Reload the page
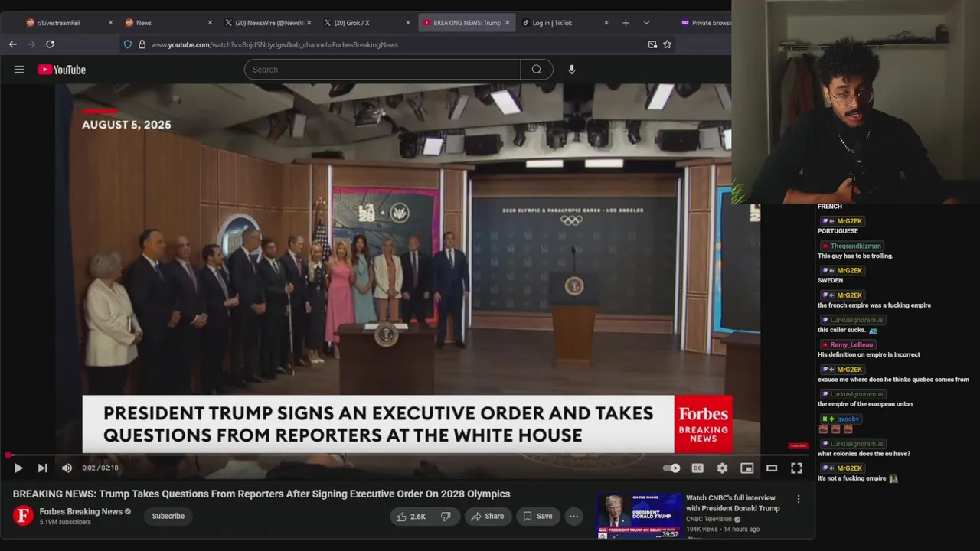Image resolution: width=980 pixels, height=551 pixels. tap(50, 44)
